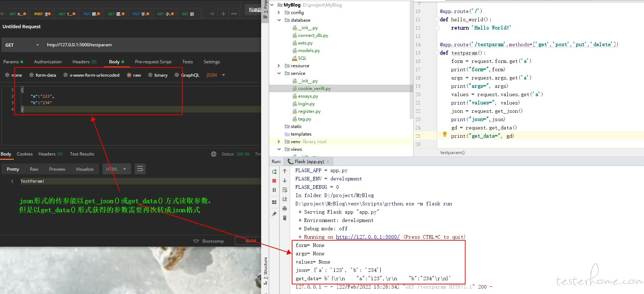Open request Settings tab
This screenshot has width=644, height=294.
pyautogui.click(x=212, y=62)
